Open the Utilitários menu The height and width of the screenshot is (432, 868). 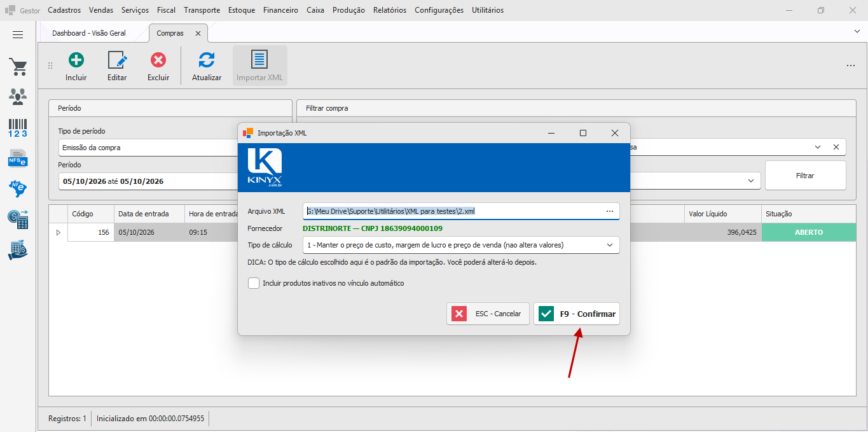point(488,10)
